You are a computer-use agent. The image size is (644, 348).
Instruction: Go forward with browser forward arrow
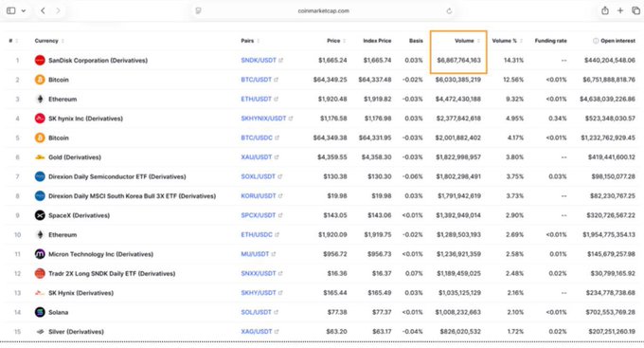(58, 10)
